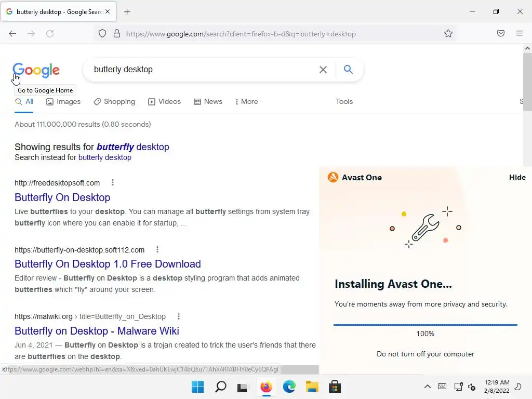The width and height of the screenshot is (532, 399).
Task: Open the Windows Start menu
Action: [197, 387]
